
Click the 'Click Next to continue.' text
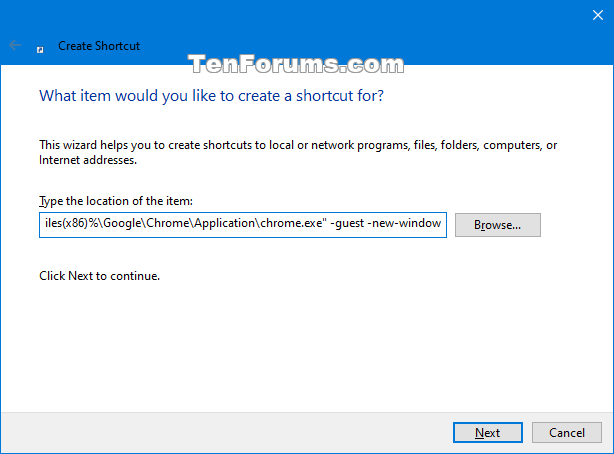click(99, 276)
